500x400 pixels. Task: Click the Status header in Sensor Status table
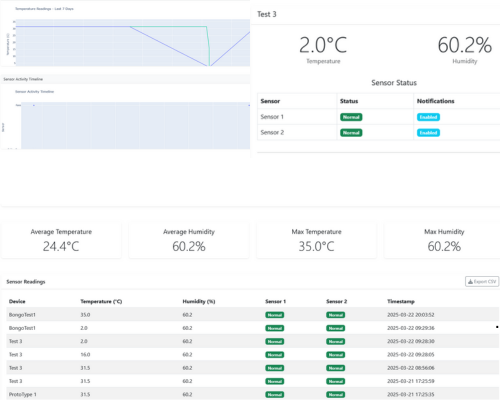coord(349,101)
